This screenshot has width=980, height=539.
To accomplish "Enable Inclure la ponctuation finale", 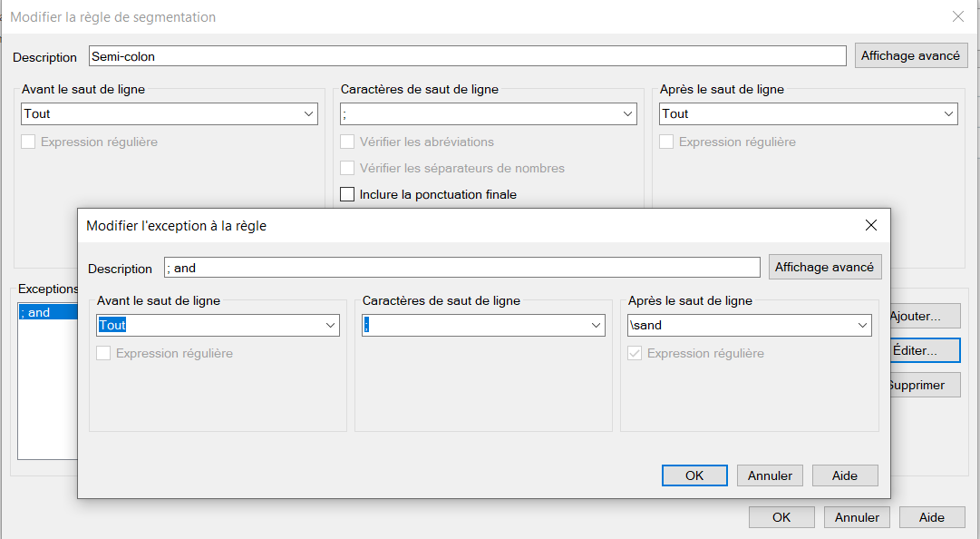I will [347, 194].
